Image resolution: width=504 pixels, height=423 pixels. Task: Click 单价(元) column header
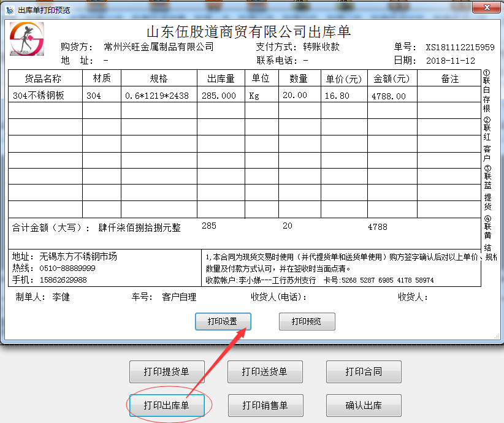coord(344,78)
